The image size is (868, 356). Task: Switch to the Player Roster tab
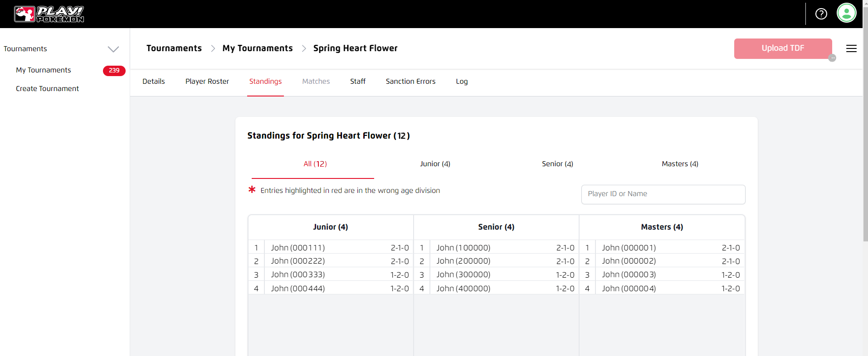click(207, 82)
